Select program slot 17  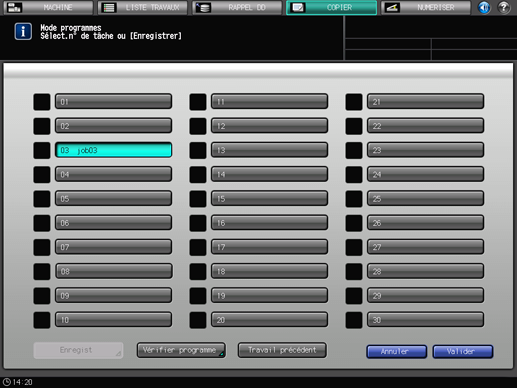[x=269, y=247]
